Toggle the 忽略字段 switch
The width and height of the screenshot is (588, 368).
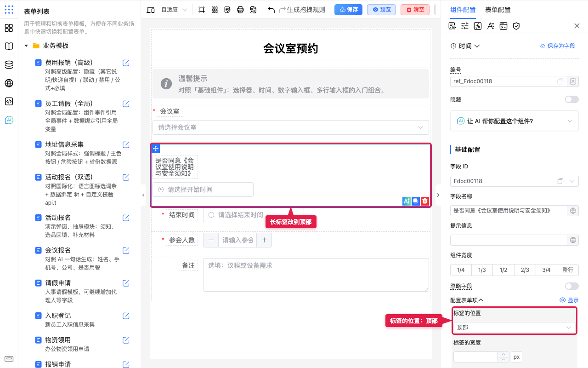click(x=572, y=286)
